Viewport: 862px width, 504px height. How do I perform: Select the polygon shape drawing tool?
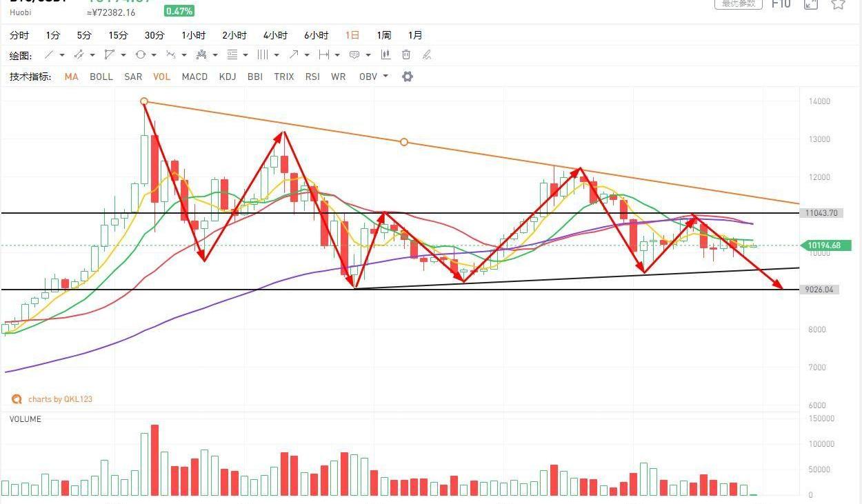[x=110, y=55]
